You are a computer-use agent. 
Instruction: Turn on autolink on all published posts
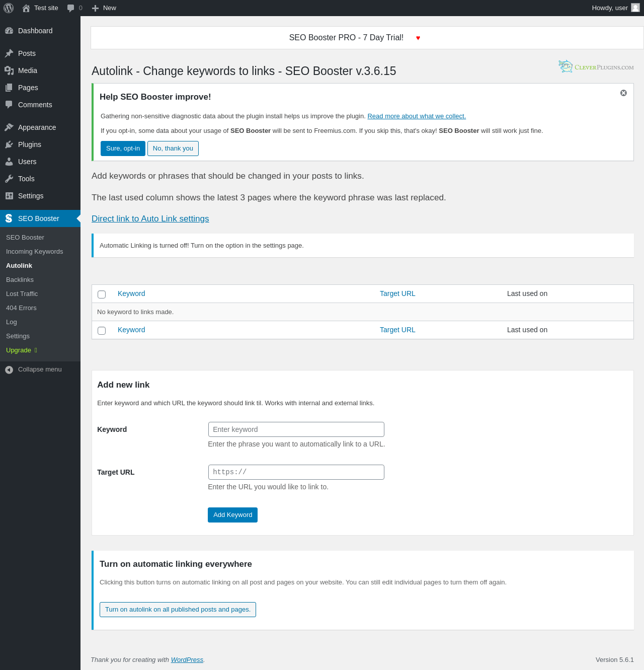[178, 610]
